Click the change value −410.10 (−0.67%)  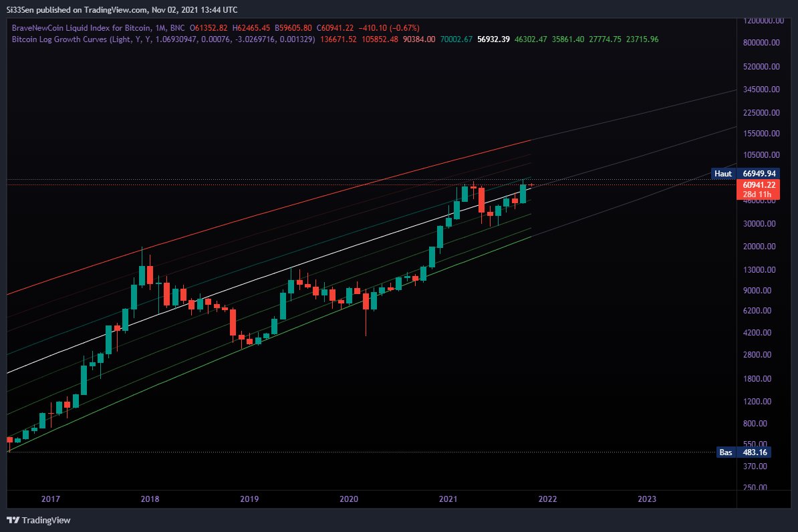(390, 28)
